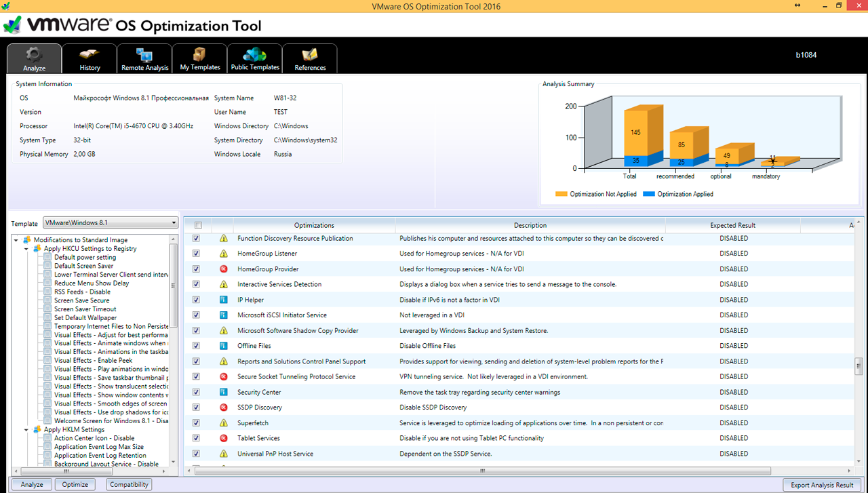Open the Template dropdown VMware\Windows 8.1
868x493 pixels.
tap(110, 222)
